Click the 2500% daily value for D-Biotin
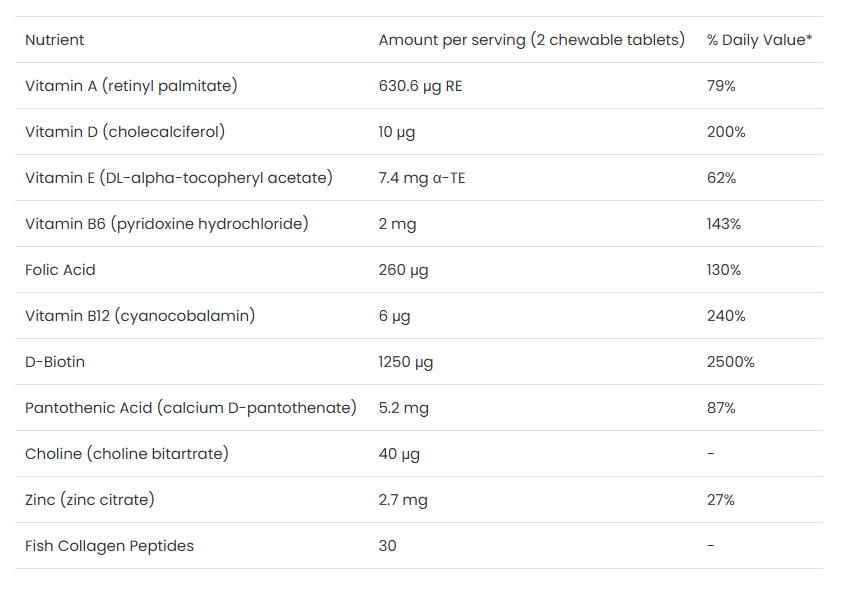850x604 pixels. 730,362
